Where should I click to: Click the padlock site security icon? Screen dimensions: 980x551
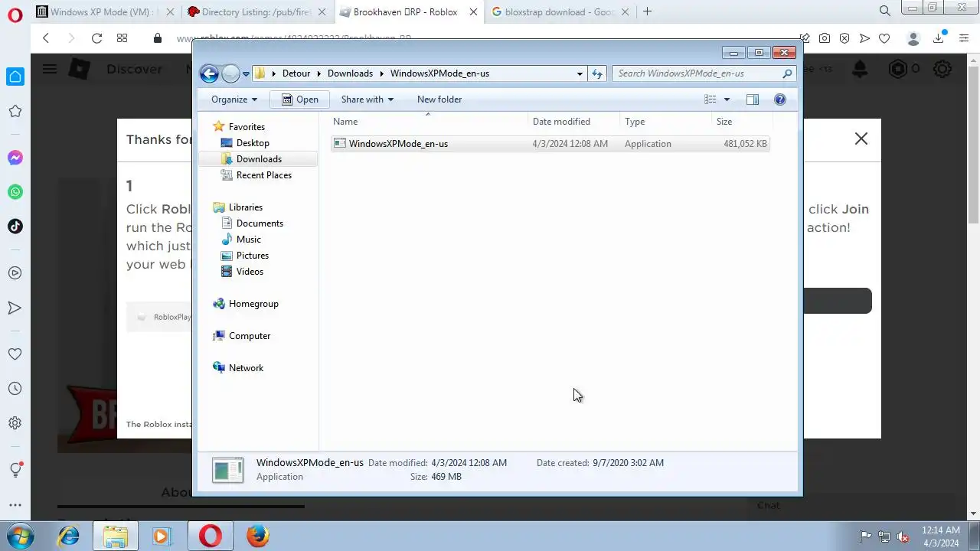tap(158, 38)
